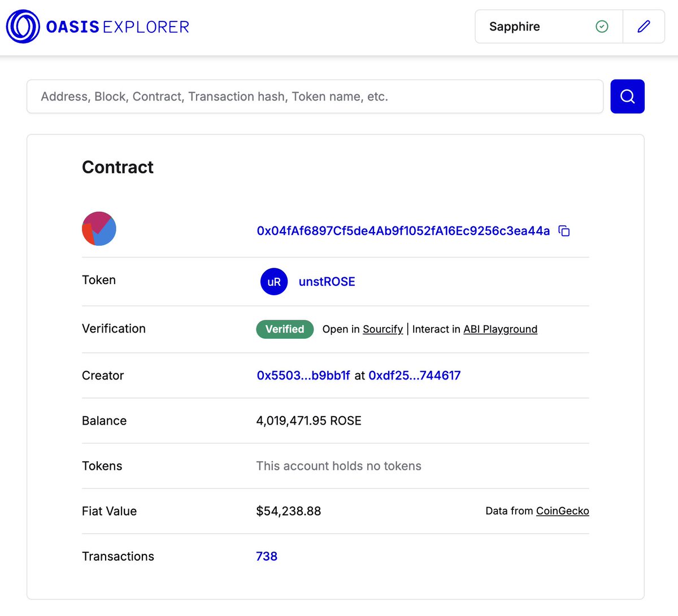Click the uR token badge icon
This screenshot has width=678, height=616.
274,282
